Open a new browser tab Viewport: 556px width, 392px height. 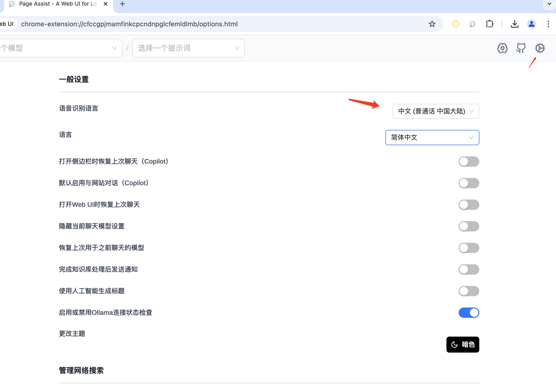tap(122, 4)
